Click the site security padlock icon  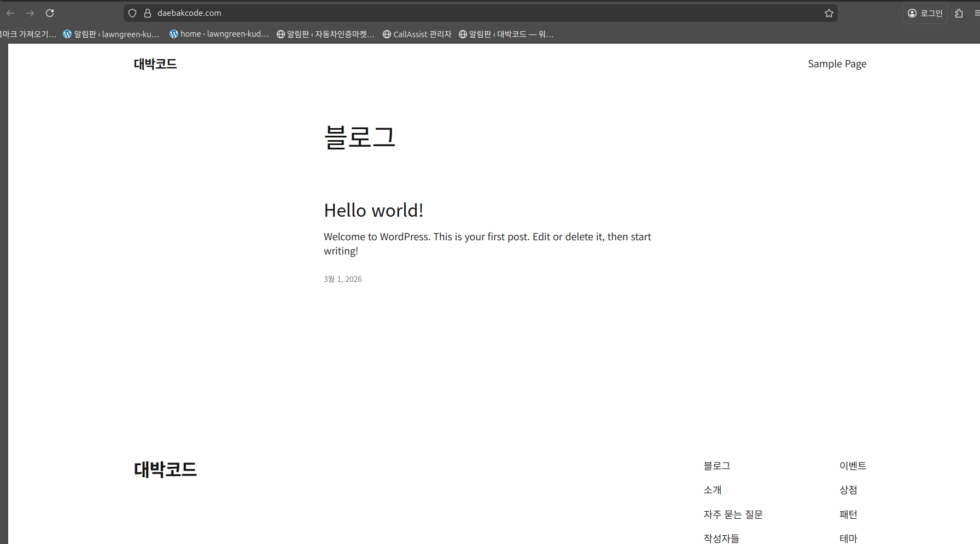click(x=147, y=13)
